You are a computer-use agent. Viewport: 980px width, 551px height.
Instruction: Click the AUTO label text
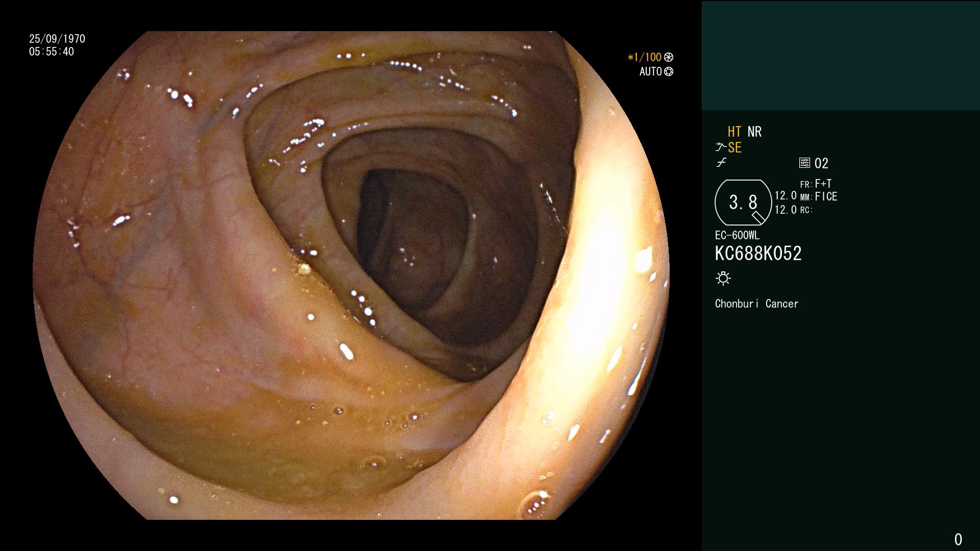(651, 71)
